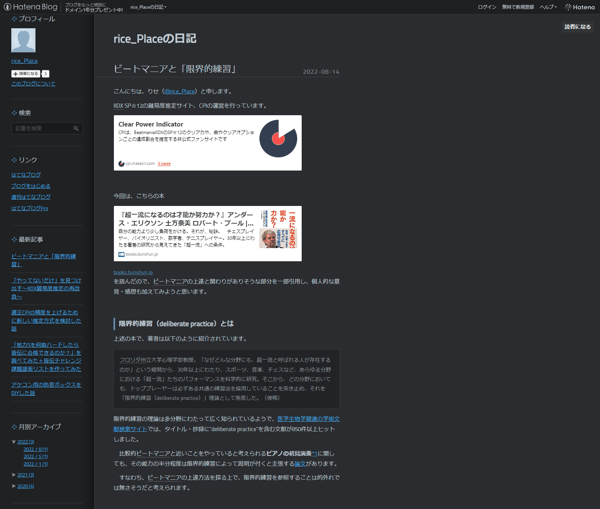Open the books.bunshun.jp link below card
Screen dimensions: 600x509
133,272
